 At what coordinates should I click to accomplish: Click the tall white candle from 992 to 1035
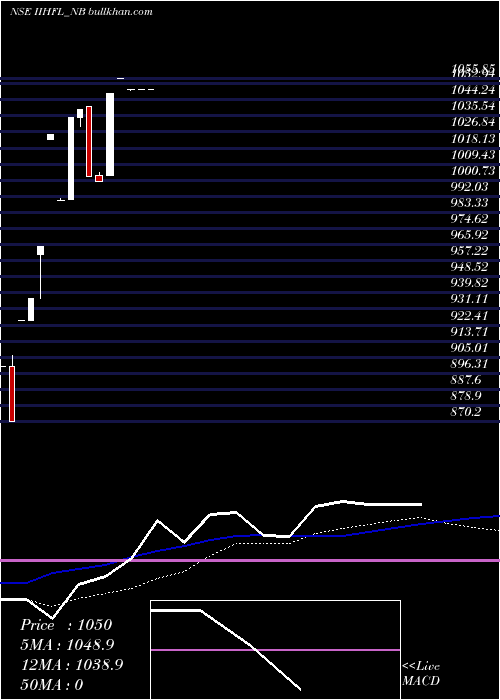pos(71,158)
